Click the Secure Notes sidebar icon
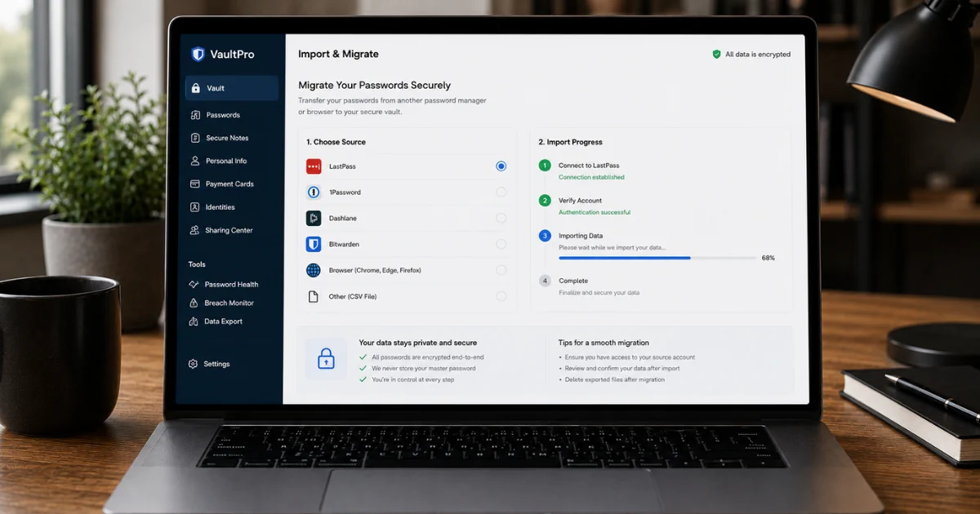This screenshot has height=514, width=980. pyautogui.click(x=194, y=138)
